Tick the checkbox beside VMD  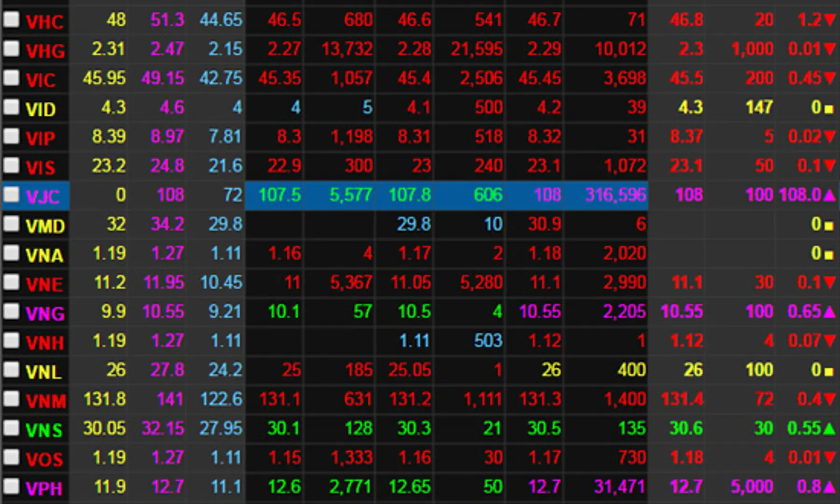pos(11,224)
